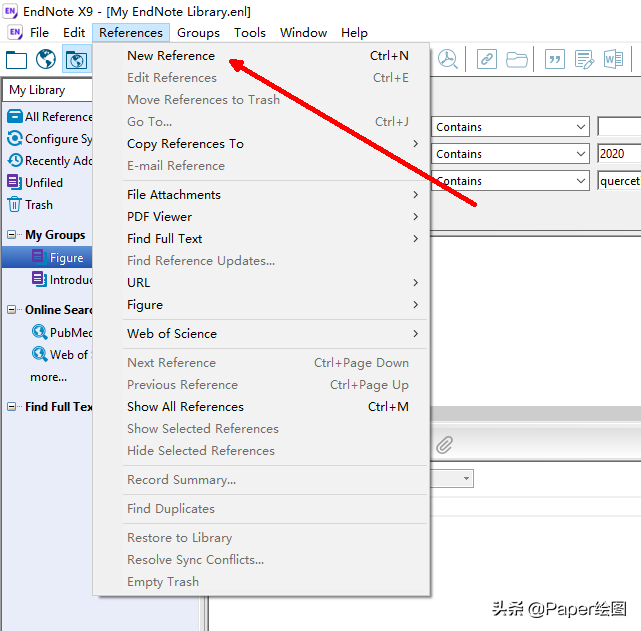Screen dimensions: 641x631
Task: Switch to Online Search Mode globe icon
Action: pos(46,59)
